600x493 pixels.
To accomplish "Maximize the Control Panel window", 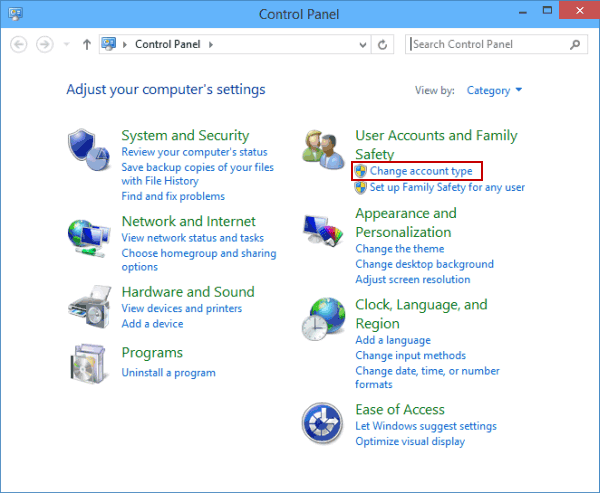I will point(547,11).
